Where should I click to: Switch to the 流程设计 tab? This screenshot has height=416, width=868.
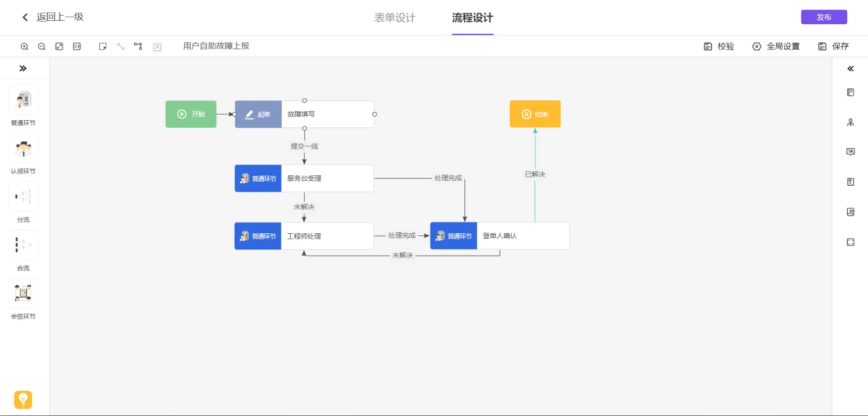(472, 18)
